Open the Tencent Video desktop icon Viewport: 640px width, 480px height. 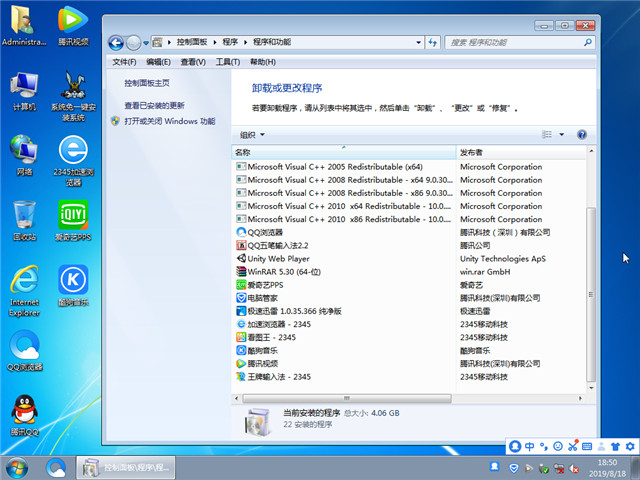[73, 24]
